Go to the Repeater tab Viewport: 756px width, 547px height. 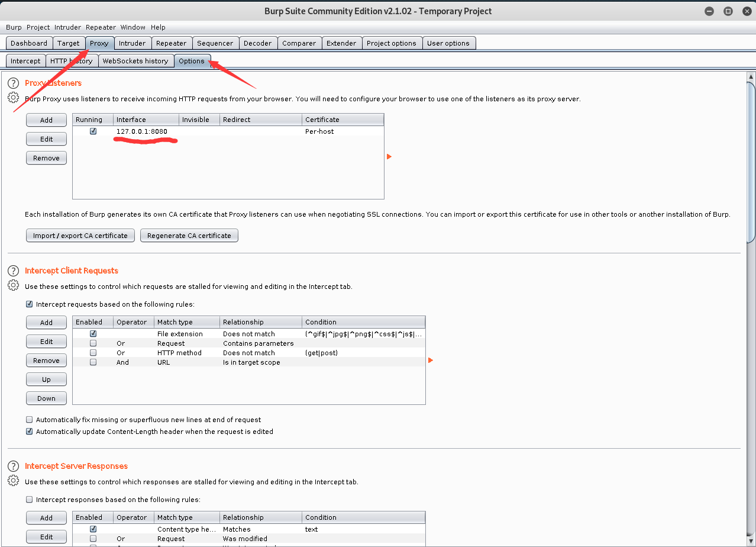pos(172,43)
